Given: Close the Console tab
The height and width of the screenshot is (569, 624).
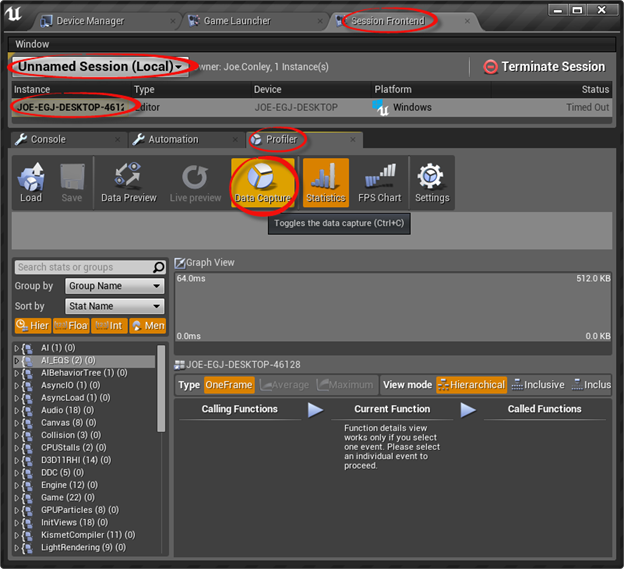Looking at the screenshot, I should click(x=117, y=139).
